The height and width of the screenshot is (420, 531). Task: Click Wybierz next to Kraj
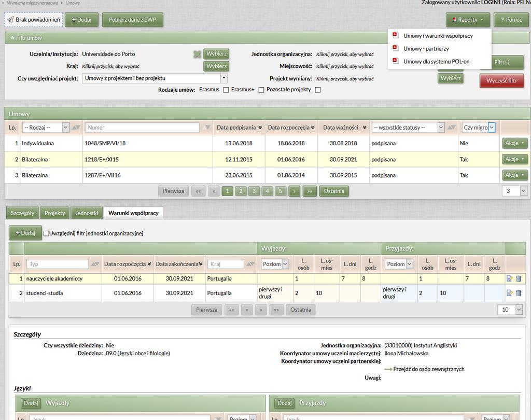[216, 66]
